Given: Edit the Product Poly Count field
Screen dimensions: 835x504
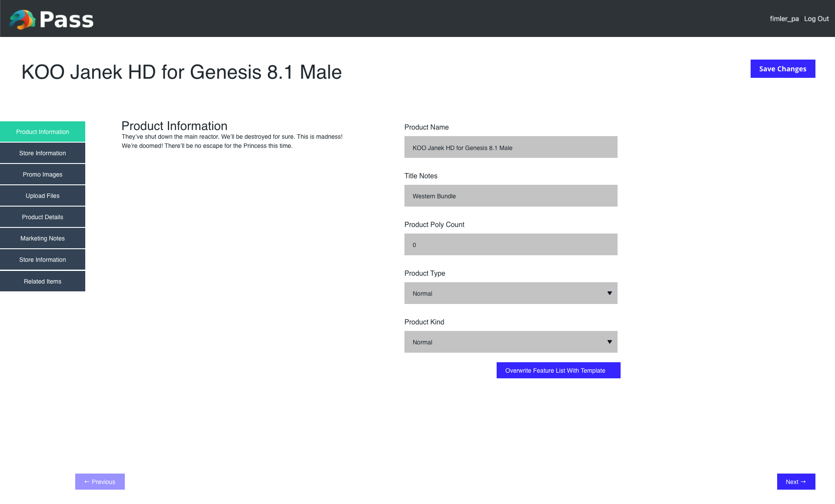Looking at the screenshot, I should tap(511, 244).
